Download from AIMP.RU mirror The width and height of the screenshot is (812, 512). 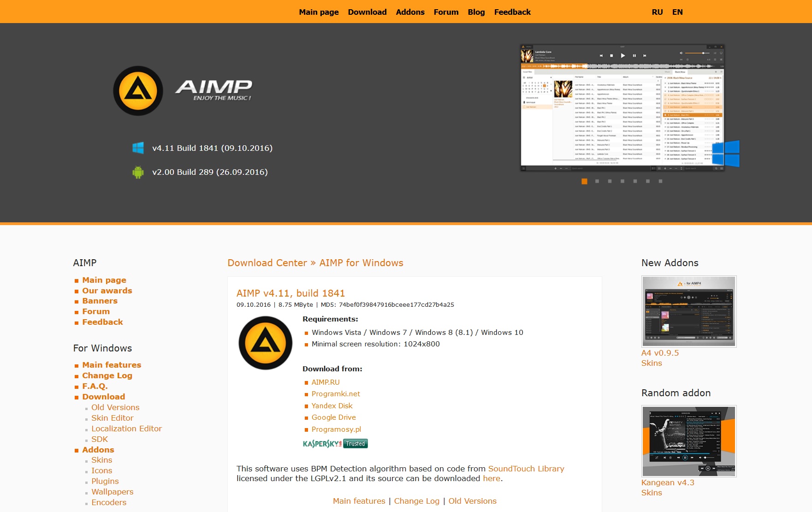[326, 382]
